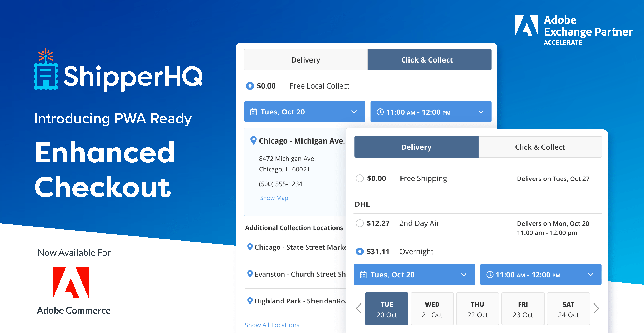Click the Overnight shipping label
This screenshot has height=333, width=644.
click(416, 251)
